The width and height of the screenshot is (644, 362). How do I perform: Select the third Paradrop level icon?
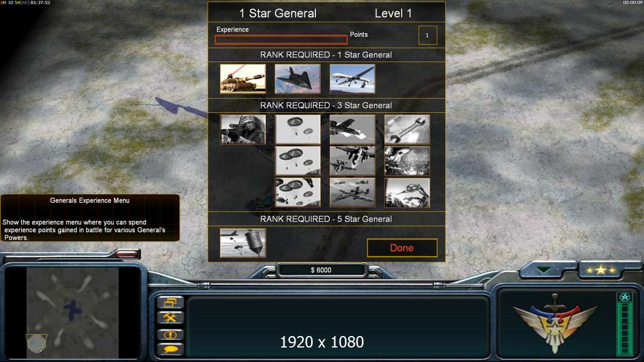coord(297,192)
